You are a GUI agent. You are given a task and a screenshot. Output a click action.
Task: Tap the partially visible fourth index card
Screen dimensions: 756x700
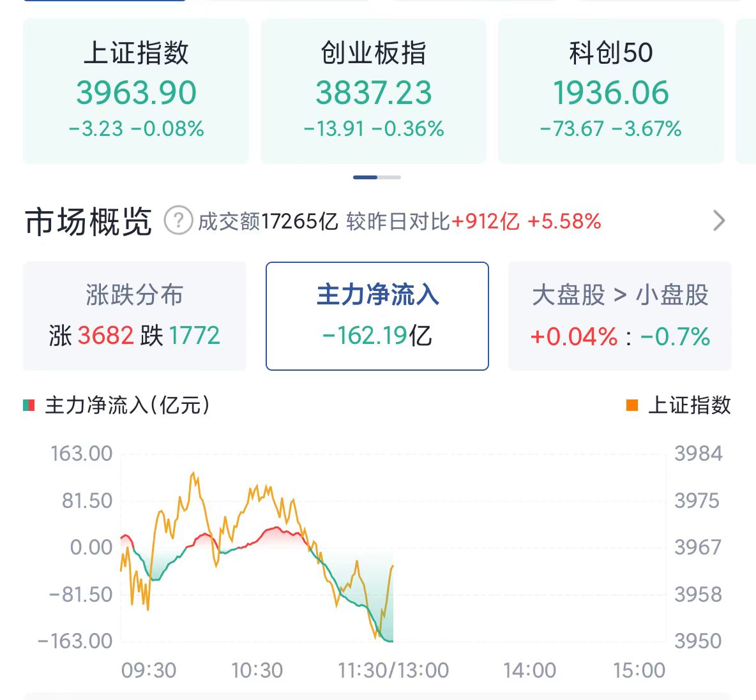746,91
